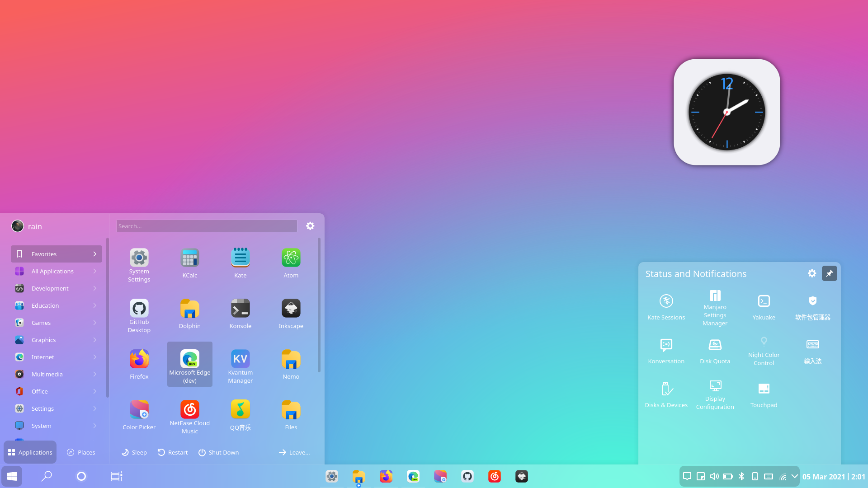
Task: Select the System category
Action: pos(57,426)
